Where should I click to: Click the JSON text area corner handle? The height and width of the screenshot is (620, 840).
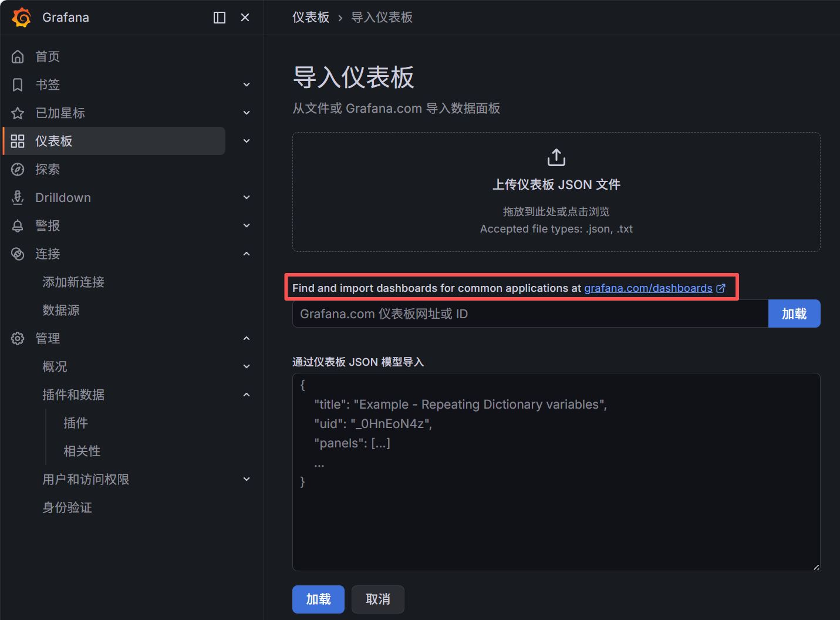click(816, 567)
